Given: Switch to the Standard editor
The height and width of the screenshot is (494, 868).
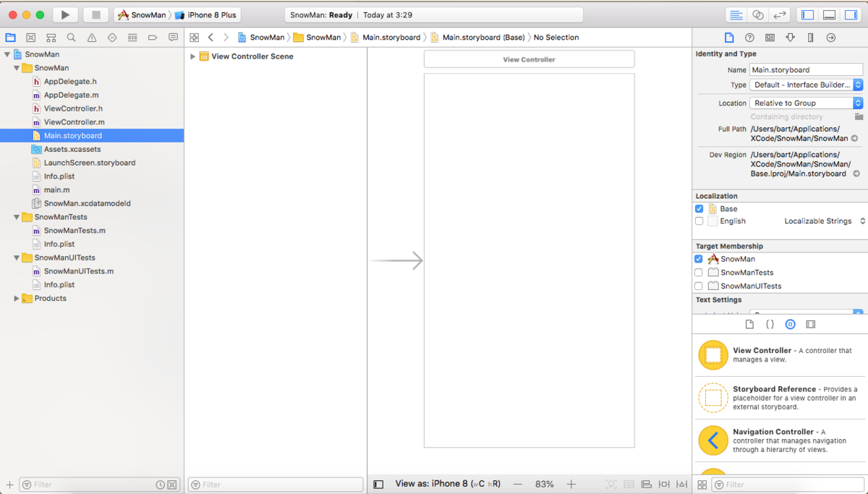Looking at the screenshot, I should coord(736,14).
